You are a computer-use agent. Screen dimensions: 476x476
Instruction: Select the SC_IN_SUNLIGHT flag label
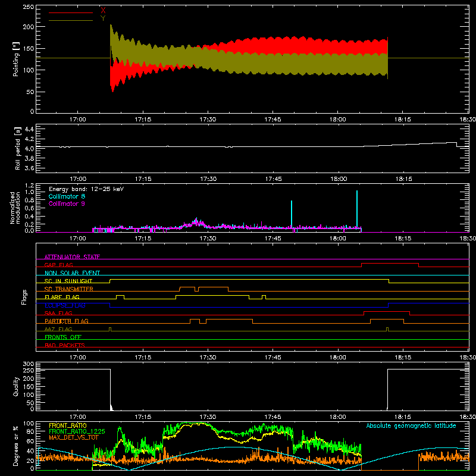click(68, 281)
